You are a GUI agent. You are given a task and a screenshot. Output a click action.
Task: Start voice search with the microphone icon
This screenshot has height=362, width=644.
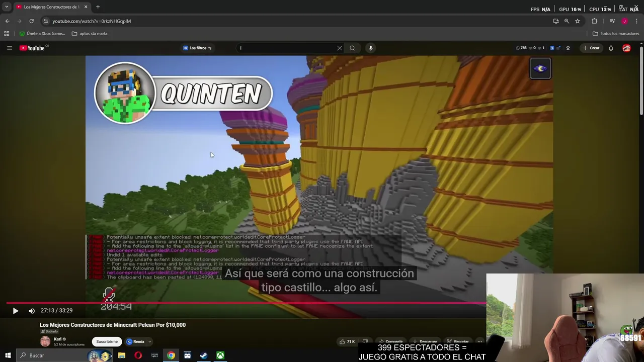[371, 48]
